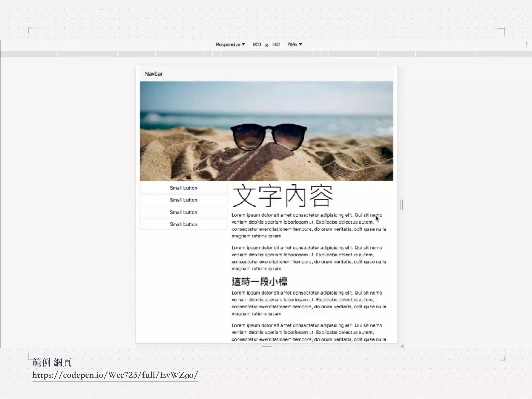Image resolution: width=532 pixels, height=399 pixels.
Task: Click the bottom-right corner resize handle
Action: point(402,346)
